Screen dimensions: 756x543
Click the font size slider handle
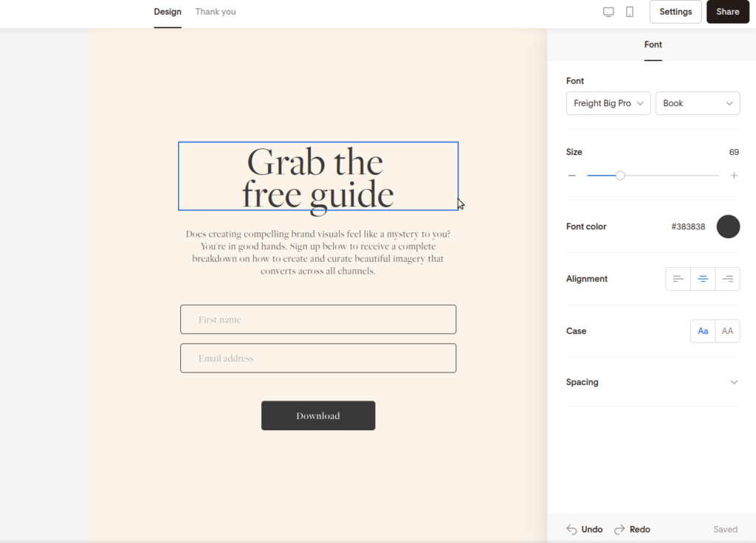tap(620, 176)
